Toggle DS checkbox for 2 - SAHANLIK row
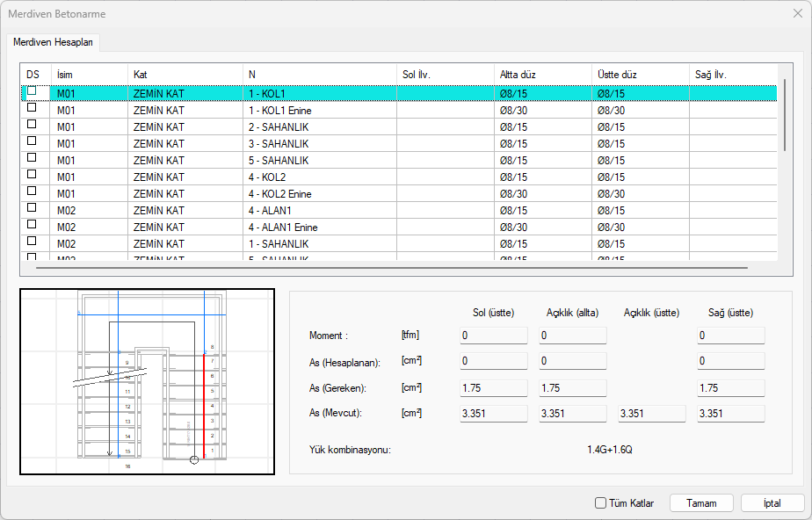Image resolution: width=812 pixels, height=520 pixels. 33,125
